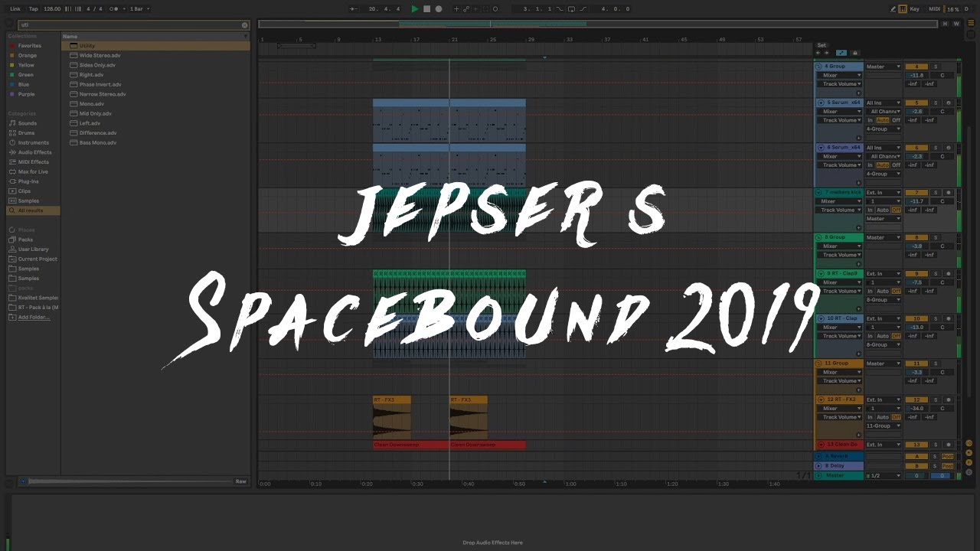Open the Samples category
Viewport: 980px width, 551px height.
28,201
